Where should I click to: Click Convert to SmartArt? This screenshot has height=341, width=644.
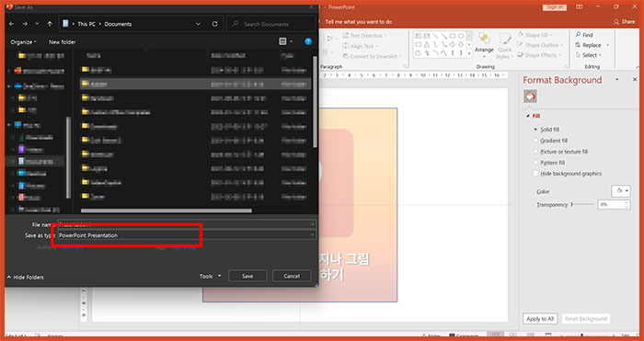tap(372, 56)
